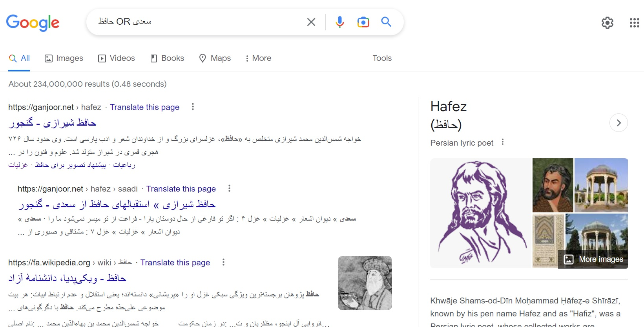Translate the ganjoor hafez saadi result page

(x=181, y=189)
